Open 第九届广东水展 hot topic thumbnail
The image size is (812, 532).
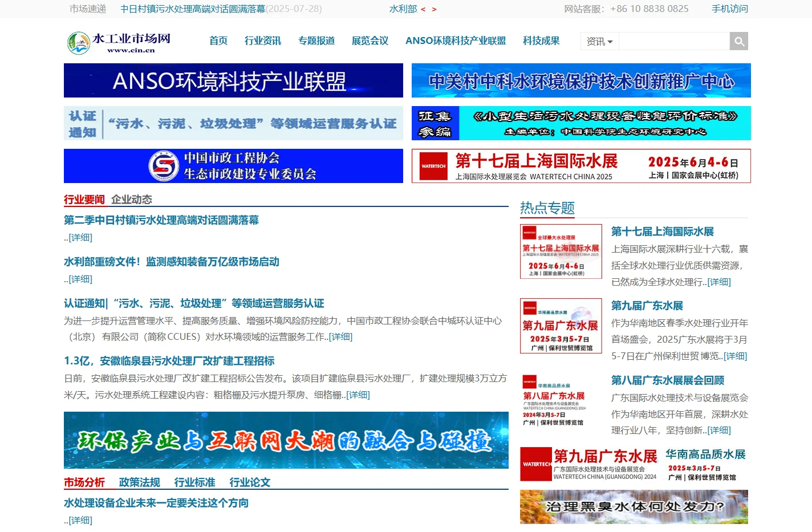coord(561,326)
